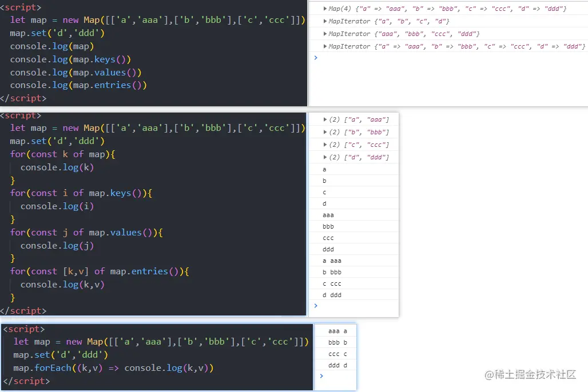
Task: Expand the (2) ["a", "aaa"] array
Action: coord(325,119)
